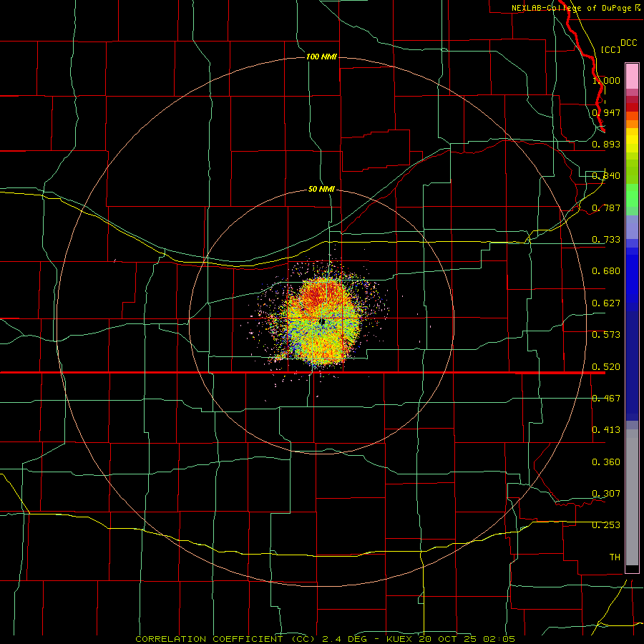The height and width of the screenshot is (644, 644).
Task: Click the [CC] units label
Action: [x=610, y=49]
